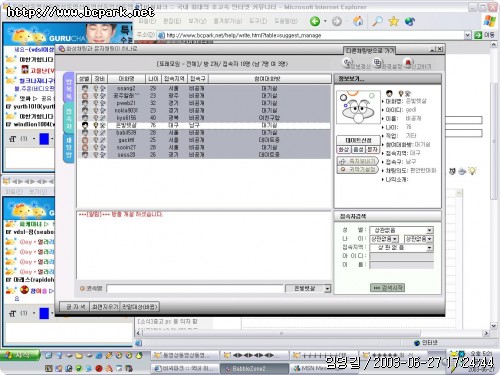Toggle the 음성 voice button

click(x=358, y=150)
